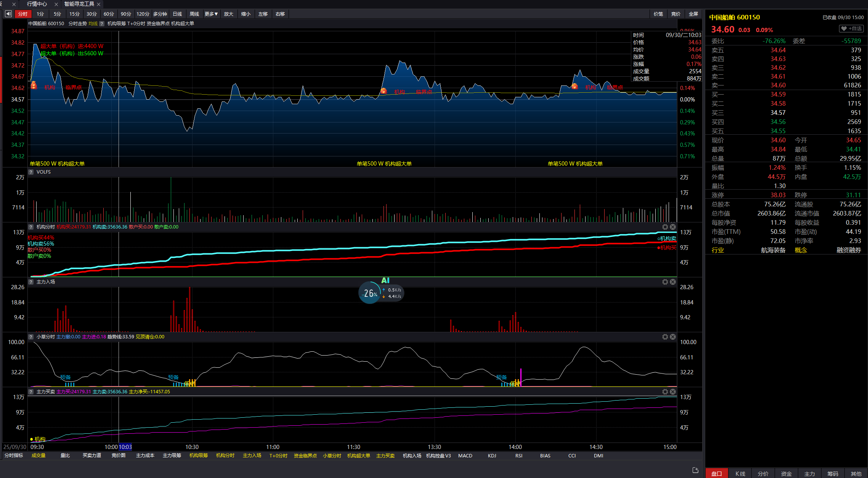Open the 多分钟 period selector

[x=160, y=14]
